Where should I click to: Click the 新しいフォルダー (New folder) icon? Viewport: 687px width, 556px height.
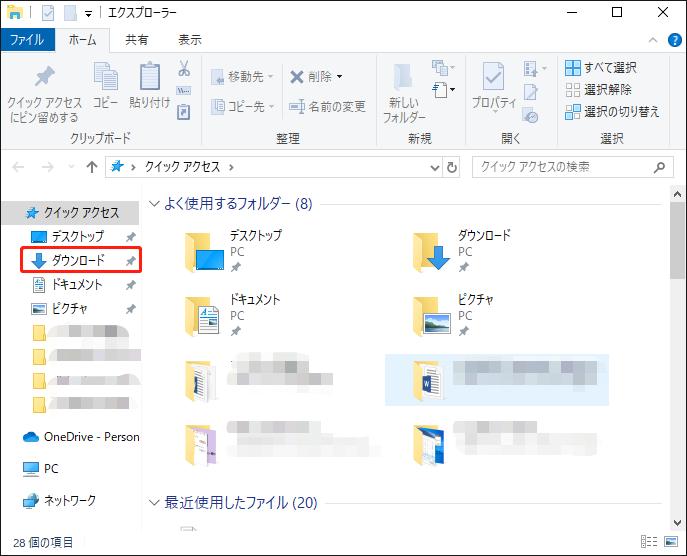tap(403, 77)
